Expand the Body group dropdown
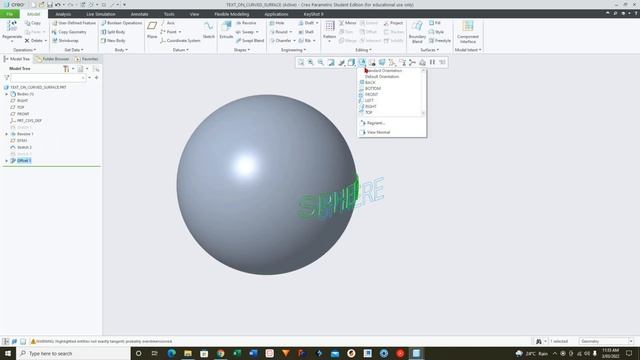The width and height of the screenshot is (640, 360). (121, 50)
